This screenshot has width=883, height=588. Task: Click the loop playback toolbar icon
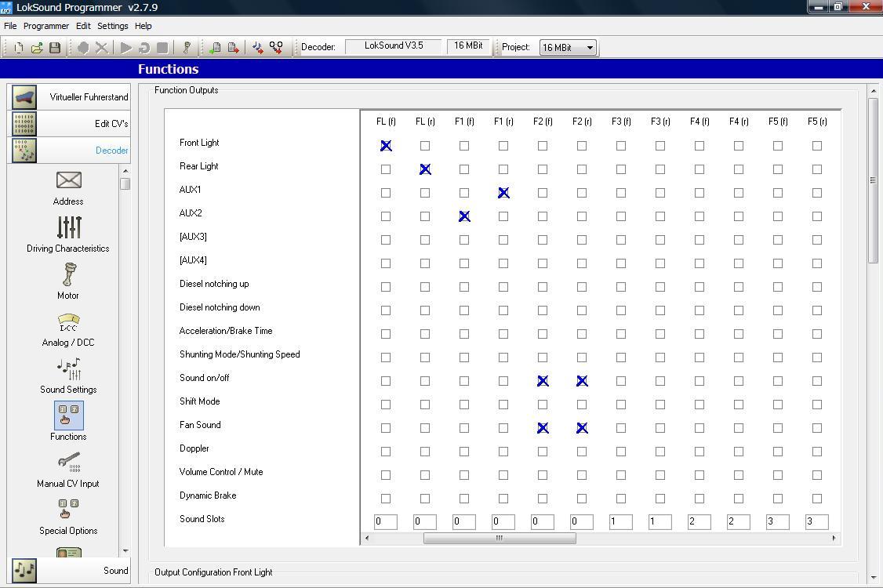tap(144, 48)
